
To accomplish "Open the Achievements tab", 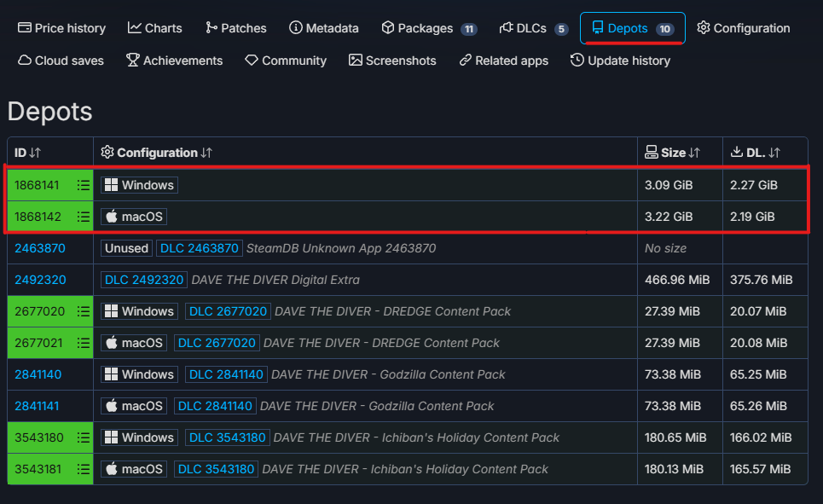I will [x=174, y=61].
